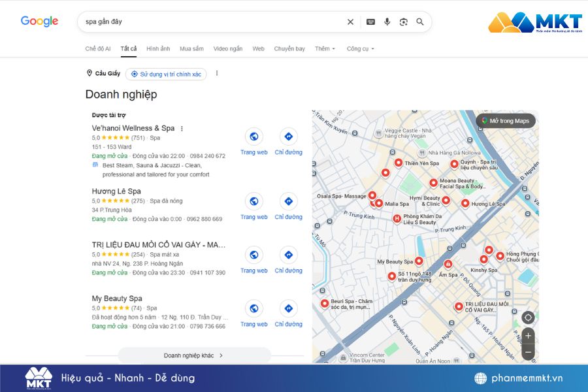Switch to the Hình ảnh tab

158,49
